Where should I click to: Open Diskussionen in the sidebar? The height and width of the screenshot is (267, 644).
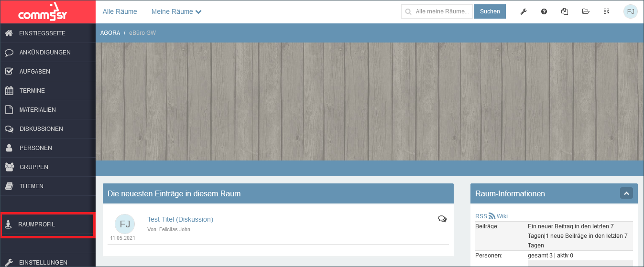(48, 129)
